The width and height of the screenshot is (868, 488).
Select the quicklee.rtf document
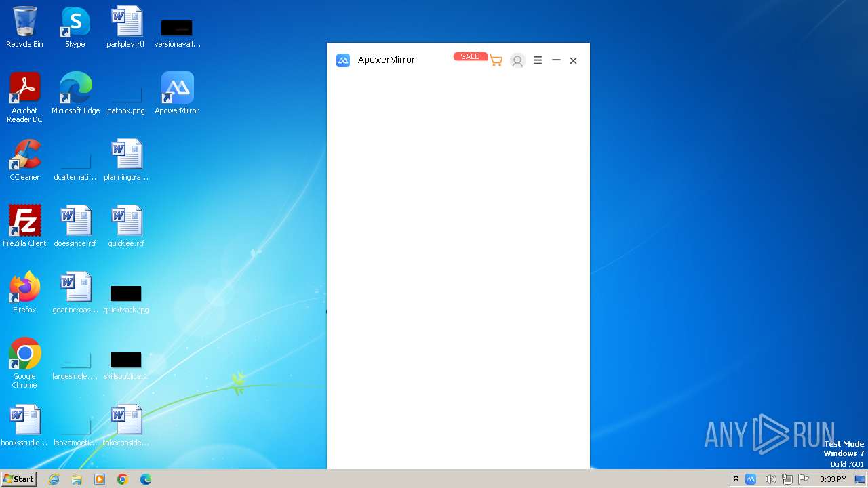pos(126,226)
